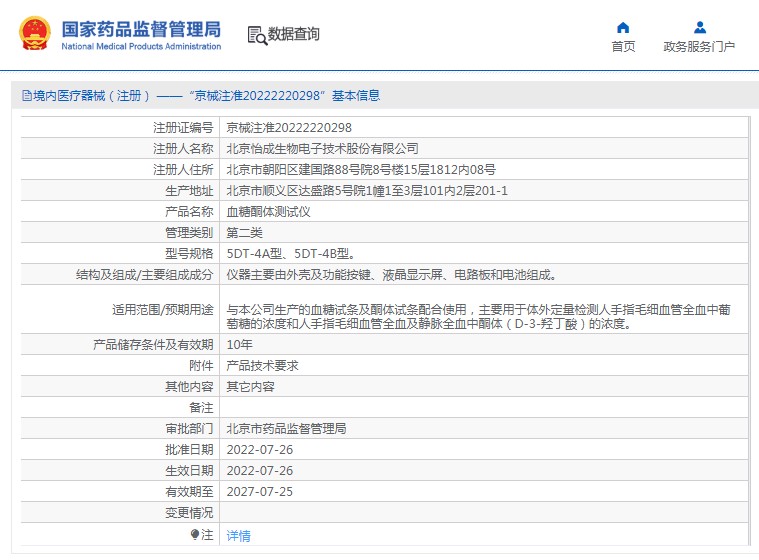Click the 有效期至 label
The image size is (759, 560).
(x=189, y=492)
